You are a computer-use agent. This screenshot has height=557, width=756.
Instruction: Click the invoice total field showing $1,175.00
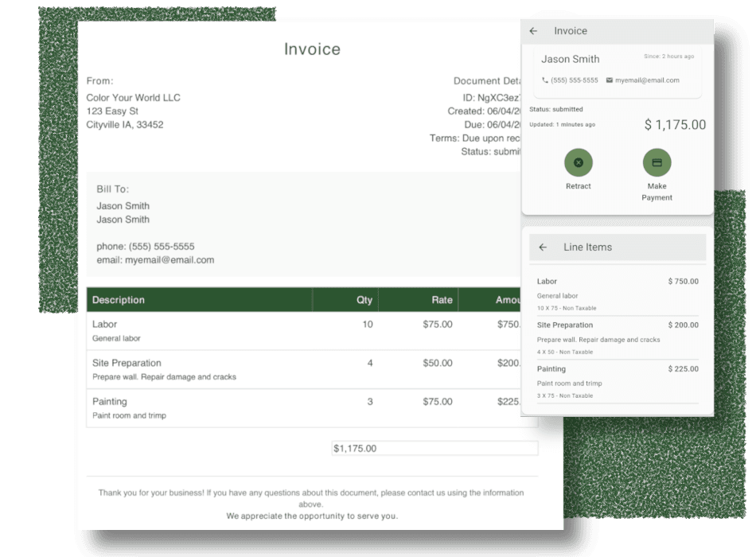pos(435,448)
